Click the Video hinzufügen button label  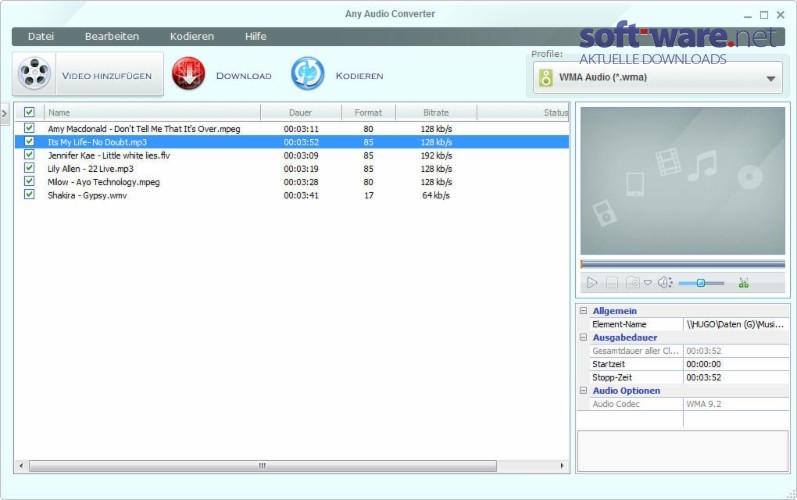(x=107, y=76)
